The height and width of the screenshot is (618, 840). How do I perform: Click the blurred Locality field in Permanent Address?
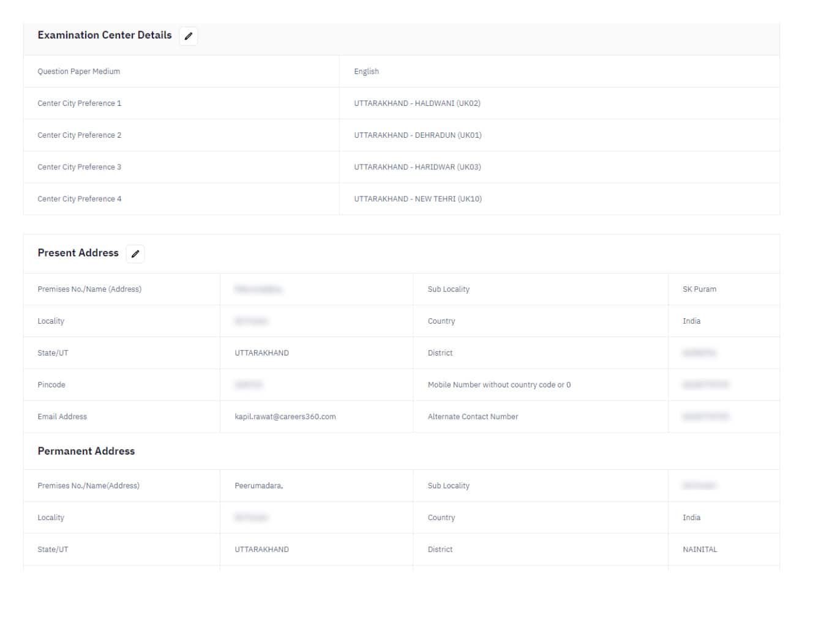[x=252, y=517]
